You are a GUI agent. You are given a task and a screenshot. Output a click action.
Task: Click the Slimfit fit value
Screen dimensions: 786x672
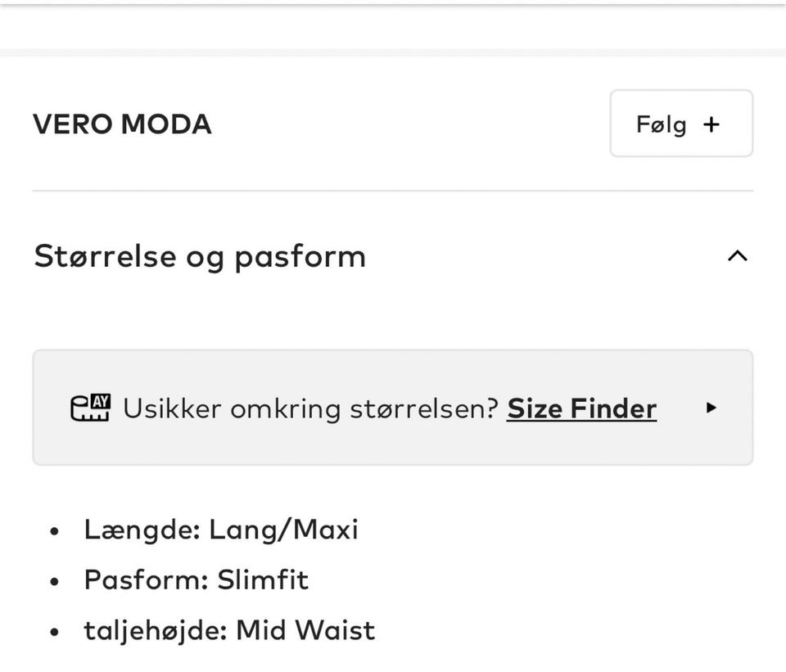point(263,580)
